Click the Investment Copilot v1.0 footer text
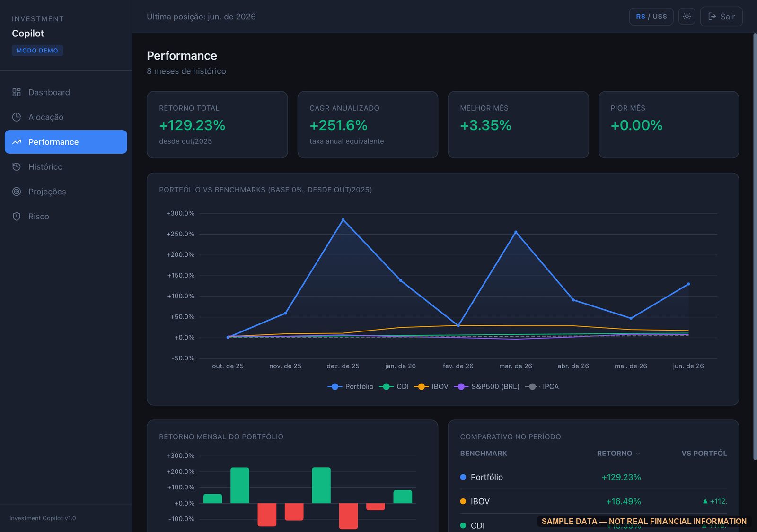This screenshot has width=757, height=532. point(43,518)
